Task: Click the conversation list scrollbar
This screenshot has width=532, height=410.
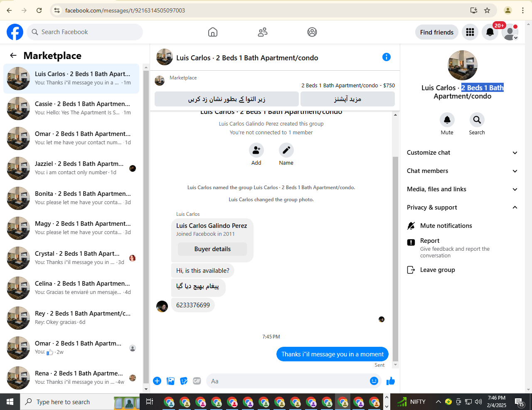Action: click(x=146, y=227)
